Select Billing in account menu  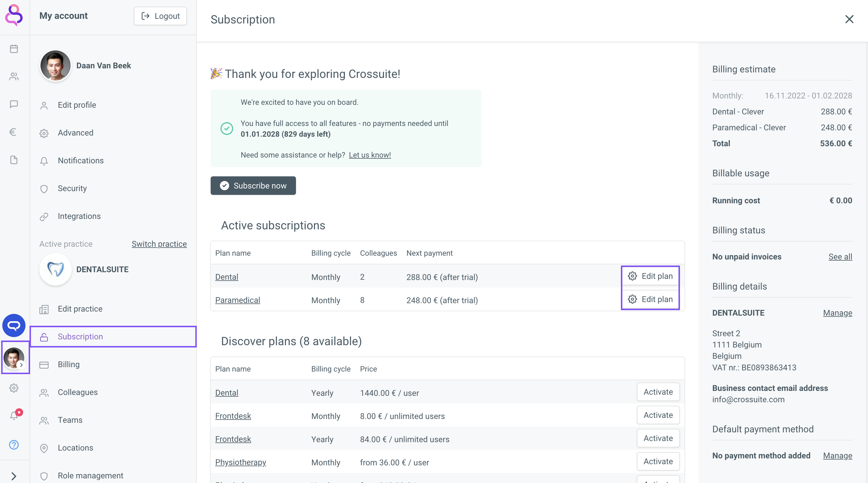[x=68, y=364]
